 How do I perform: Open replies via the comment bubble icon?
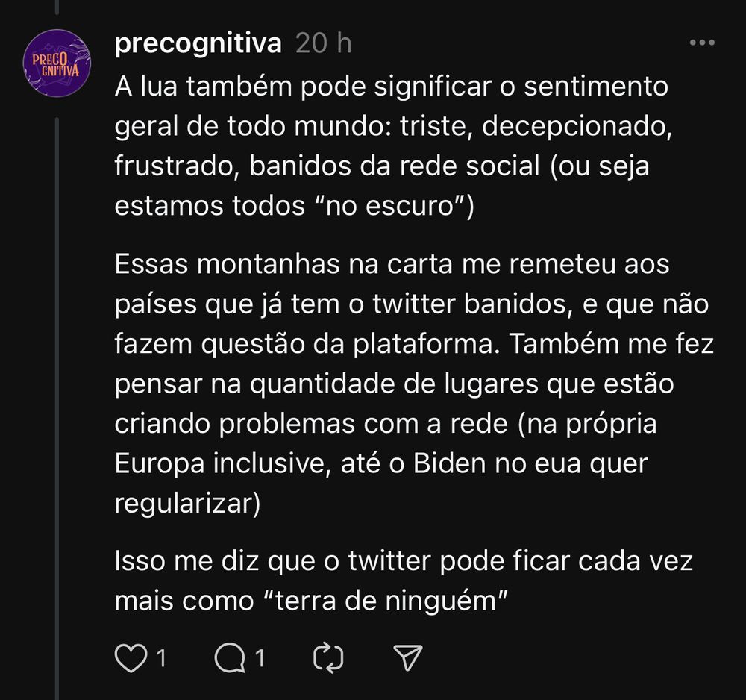pos(230,658)
